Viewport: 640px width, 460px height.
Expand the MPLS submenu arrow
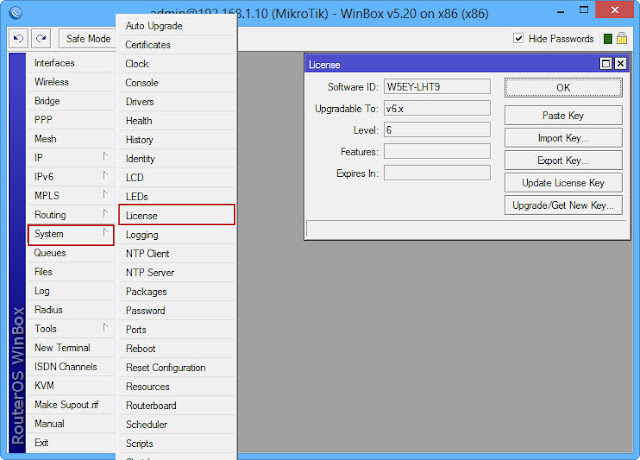click(105, 195)
